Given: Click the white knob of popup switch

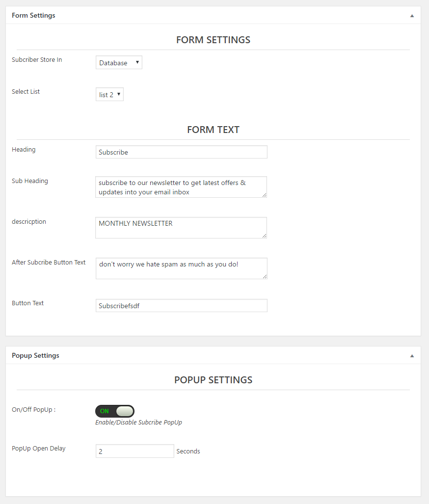Looking at the screenshot, I should 125,411.
